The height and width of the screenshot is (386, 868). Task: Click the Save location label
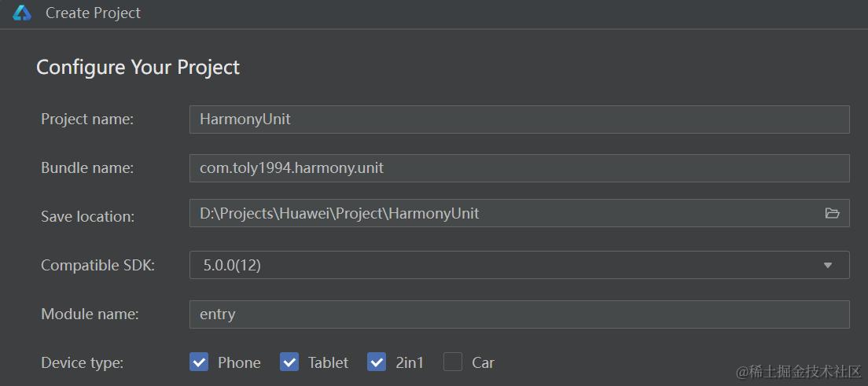(87, 217)
